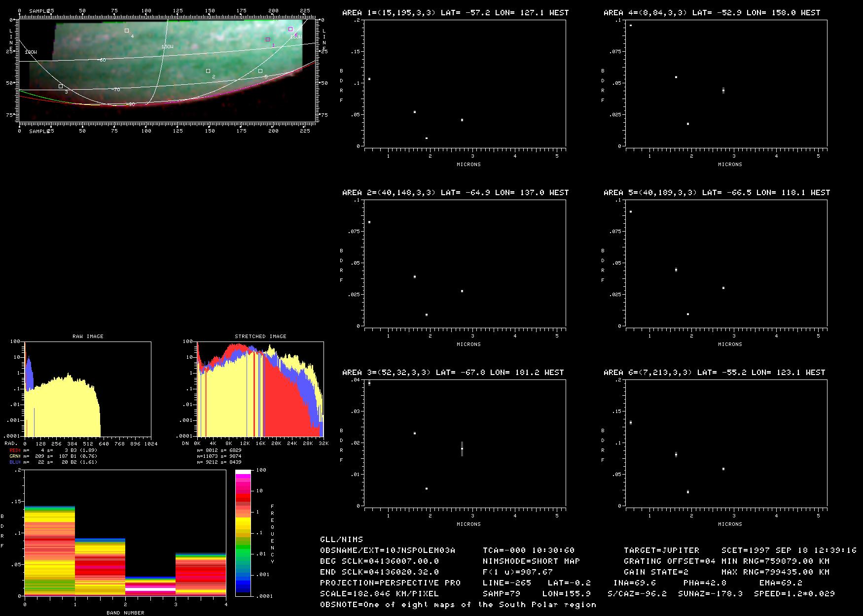Viewport: 863px width, 616px height.
Task: Click the 0.5 micron data point in Area 1 plot
Action: click(369, 79)
